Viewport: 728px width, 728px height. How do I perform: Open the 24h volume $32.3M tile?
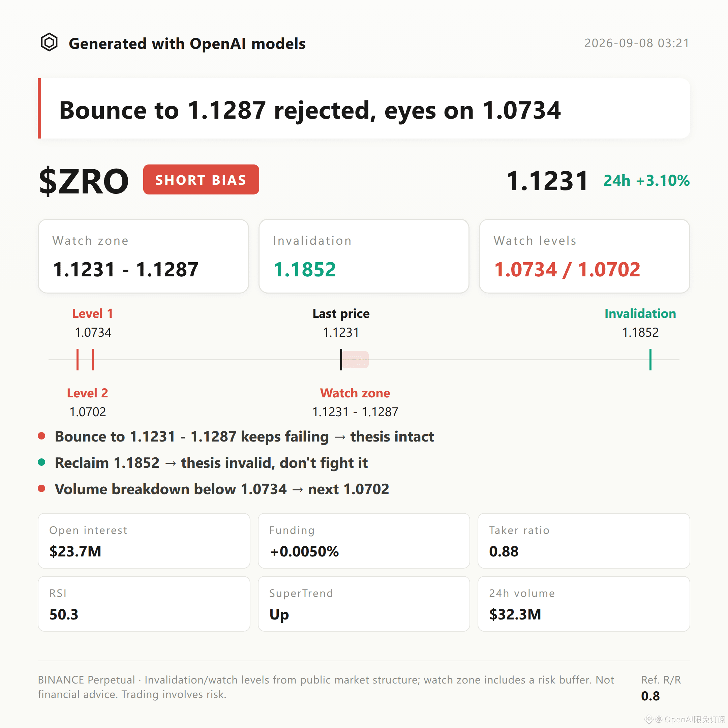click(x=584, y=604)
